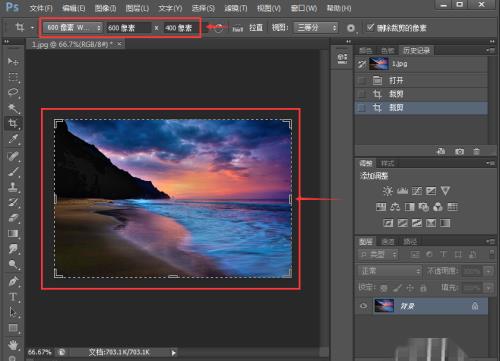This screenshot has height=361, width=500.
Task: Click the crop width field 600 像素
Action: tap(129, 28)
